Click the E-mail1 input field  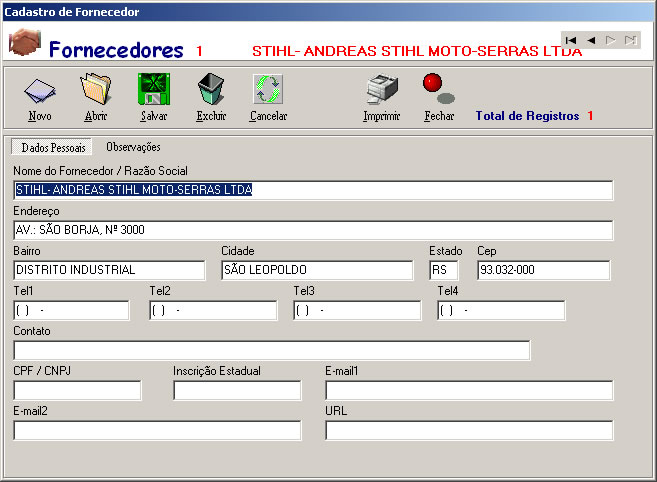point(469,390)
